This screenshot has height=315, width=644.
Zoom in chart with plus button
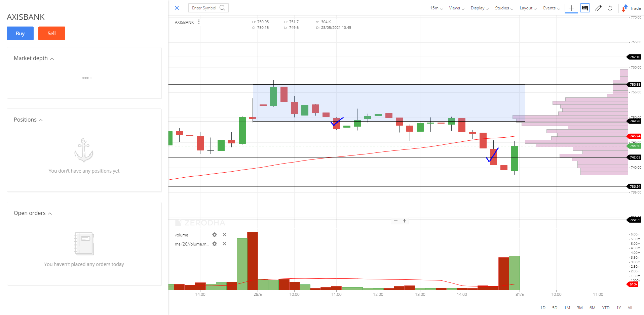pos(405,221)
